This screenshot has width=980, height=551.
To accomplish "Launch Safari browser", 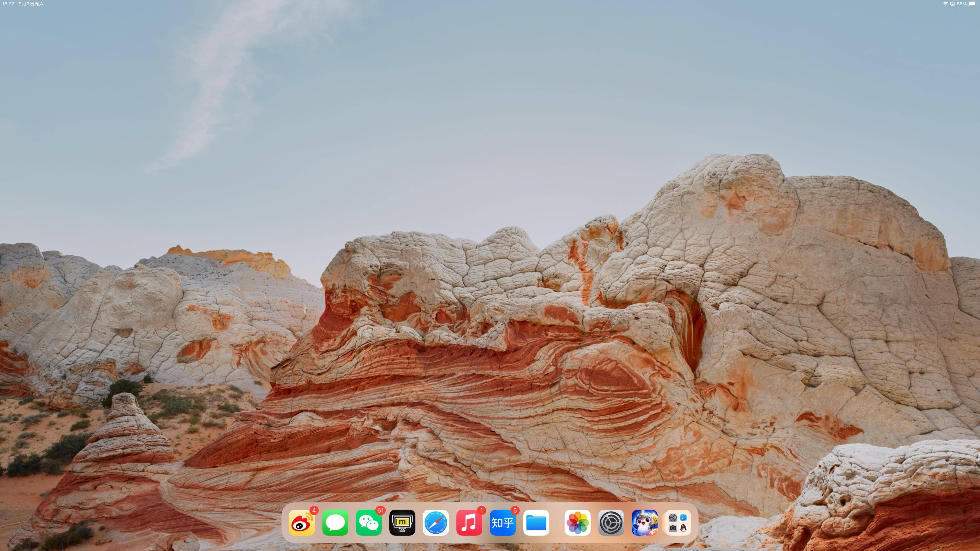I will 436,523.
